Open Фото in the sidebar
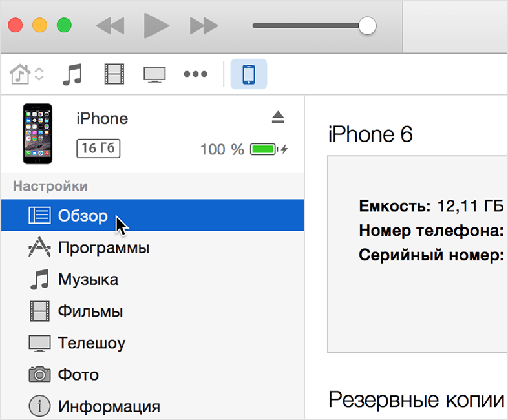 tap(153, 374)
